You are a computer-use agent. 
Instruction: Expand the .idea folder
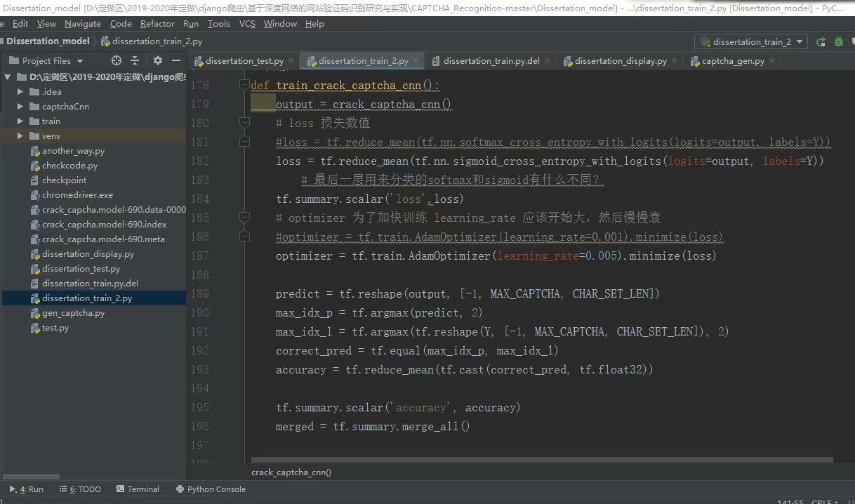click(20, 92)
